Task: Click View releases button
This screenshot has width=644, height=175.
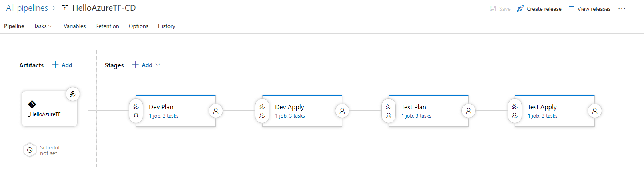Action: coord(589,8)
